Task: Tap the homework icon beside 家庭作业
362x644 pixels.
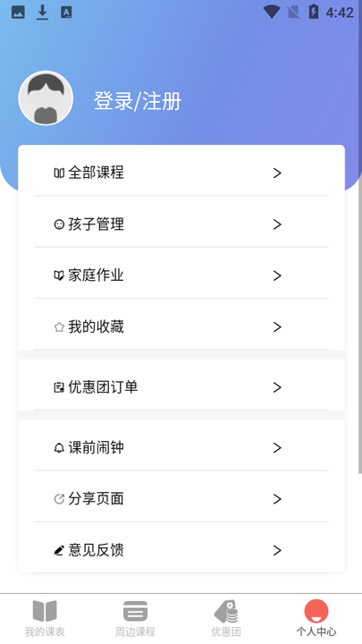Action: 59,275
